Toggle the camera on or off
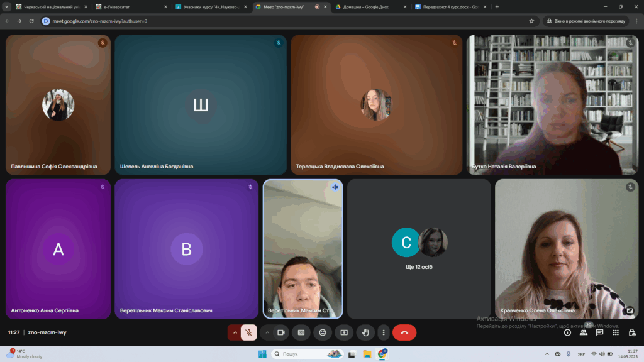 (x=281, y=332)
